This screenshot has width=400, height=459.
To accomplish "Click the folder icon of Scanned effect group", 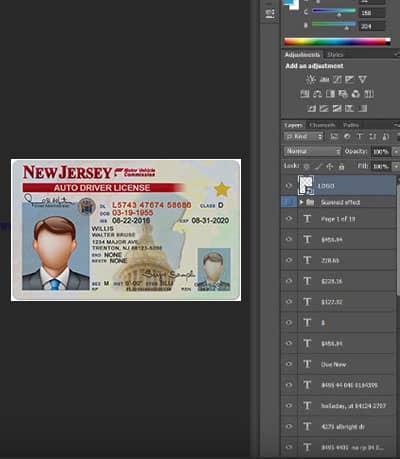I will point(310,202).
